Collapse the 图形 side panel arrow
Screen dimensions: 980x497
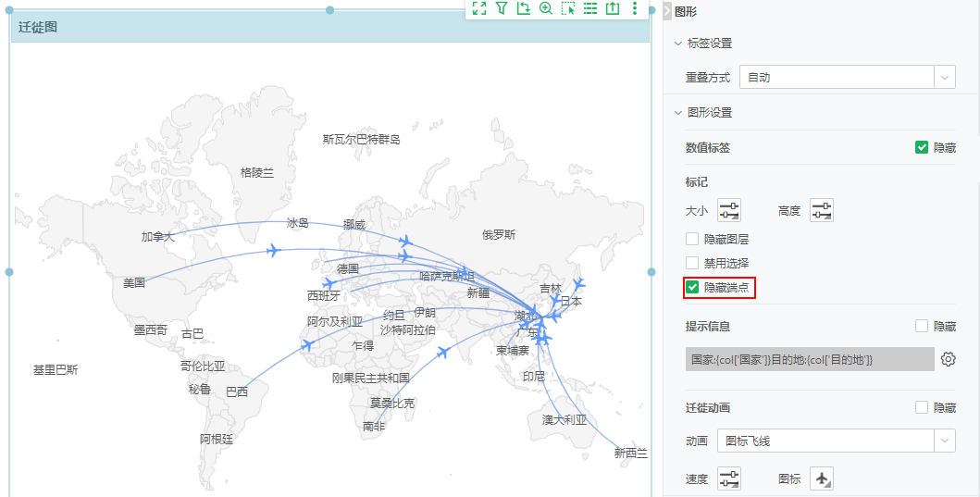pyautogui.click(x=667, y=11)
